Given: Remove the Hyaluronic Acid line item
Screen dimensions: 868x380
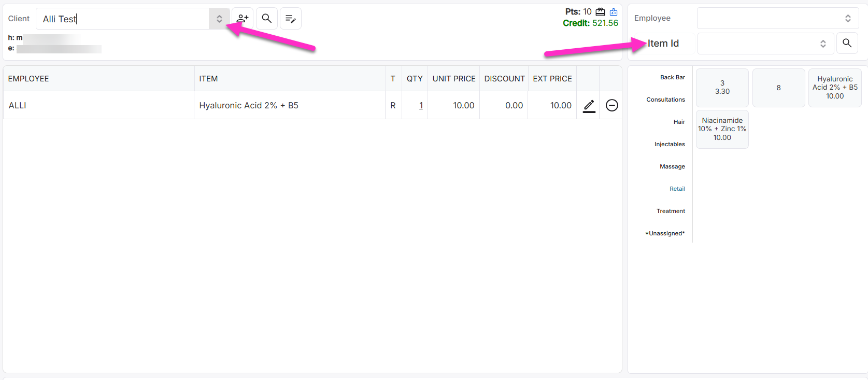Looking at the screenshot, I should tap(611, 106).
